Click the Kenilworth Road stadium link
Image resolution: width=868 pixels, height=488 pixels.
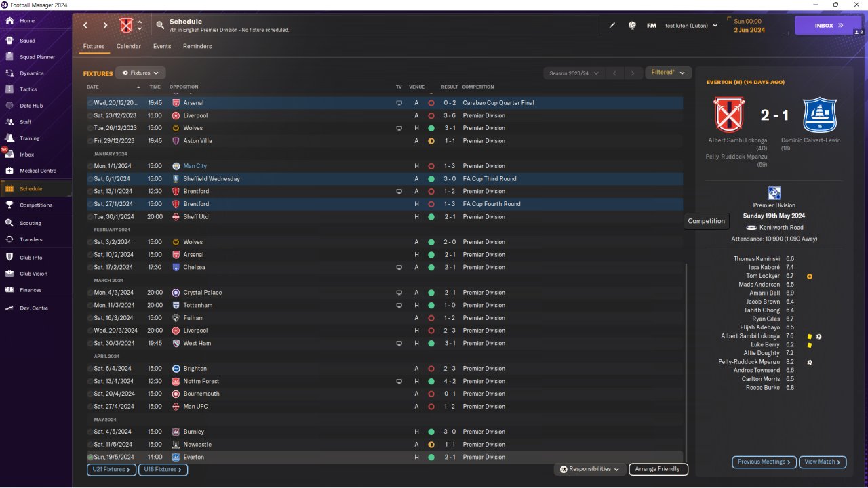781,228
